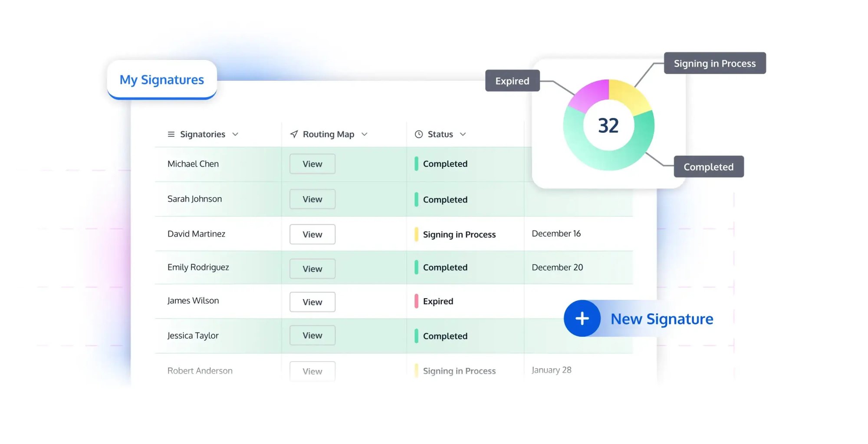868x444 pixels.
Task: Open the My Signatures tab
Action: [x=161, y=80]
